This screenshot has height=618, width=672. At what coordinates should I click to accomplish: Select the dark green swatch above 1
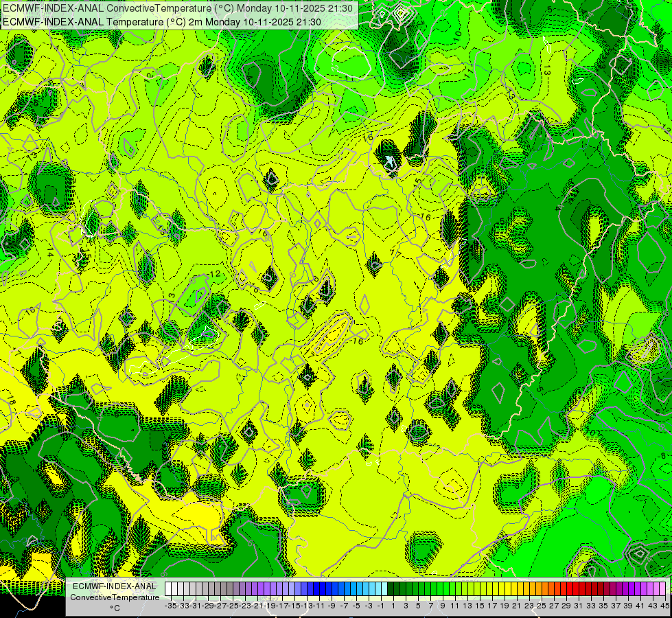[x=391, y=589]
